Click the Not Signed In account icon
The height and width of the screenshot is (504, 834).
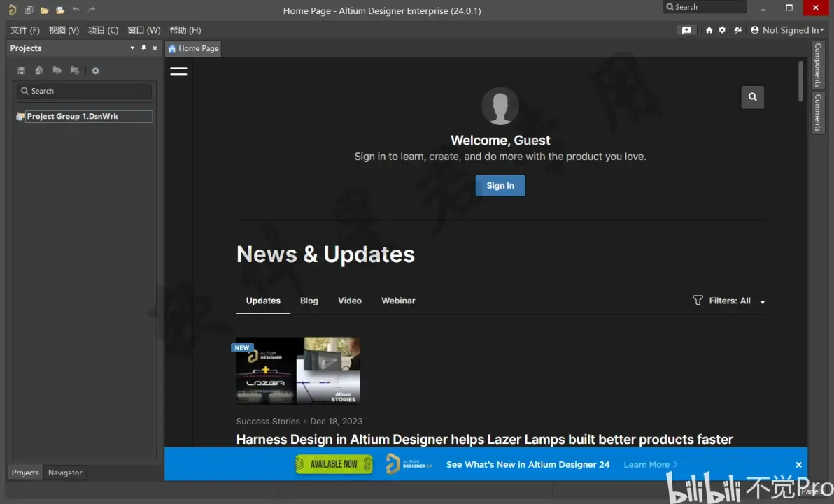(x=754, y=30)
